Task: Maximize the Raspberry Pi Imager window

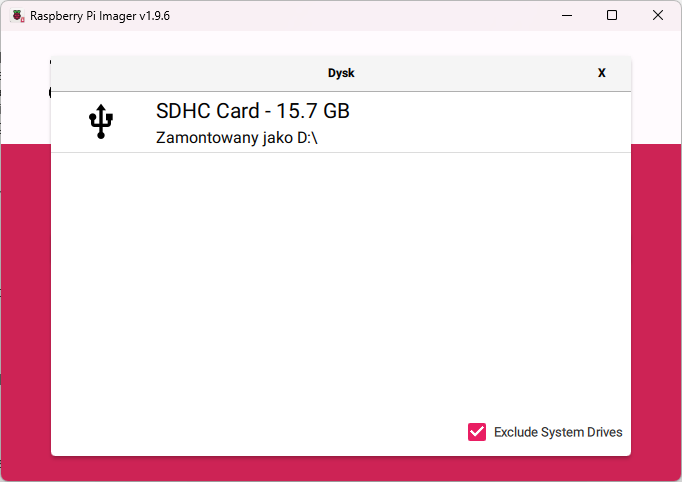Action: [x=612, y=16]
